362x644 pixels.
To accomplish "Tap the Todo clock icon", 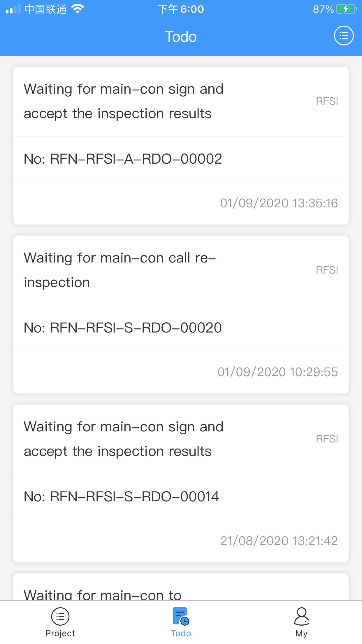I will click(181, 616).
